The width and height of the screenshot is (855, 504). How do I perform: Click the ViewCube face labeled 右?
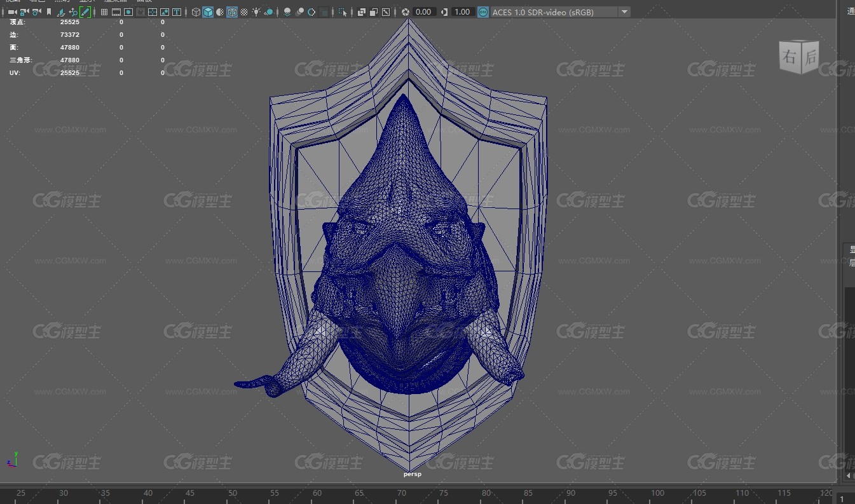tap(790, 57)
